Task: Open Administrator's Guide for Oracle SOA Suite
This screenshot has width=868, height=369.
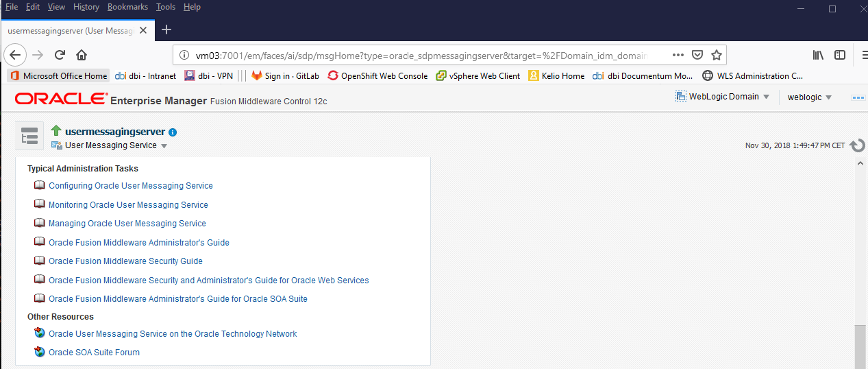Action: [x=178, y=299]
